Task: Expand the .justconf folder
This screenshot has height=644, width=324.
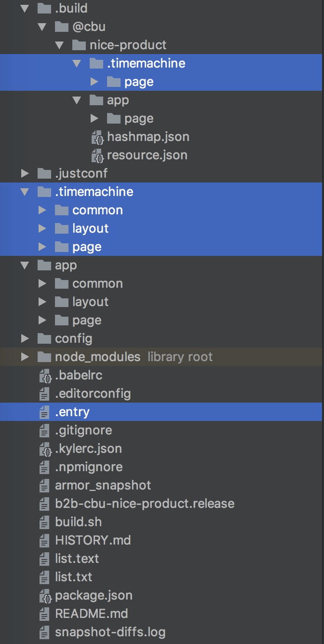Action: pos(25,173)
